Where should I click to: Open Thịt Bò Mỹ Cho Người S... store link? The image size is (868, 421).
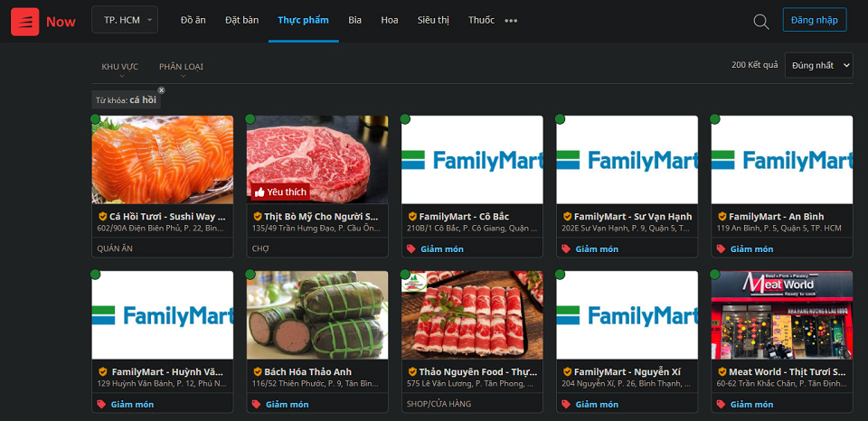(322, 216)
